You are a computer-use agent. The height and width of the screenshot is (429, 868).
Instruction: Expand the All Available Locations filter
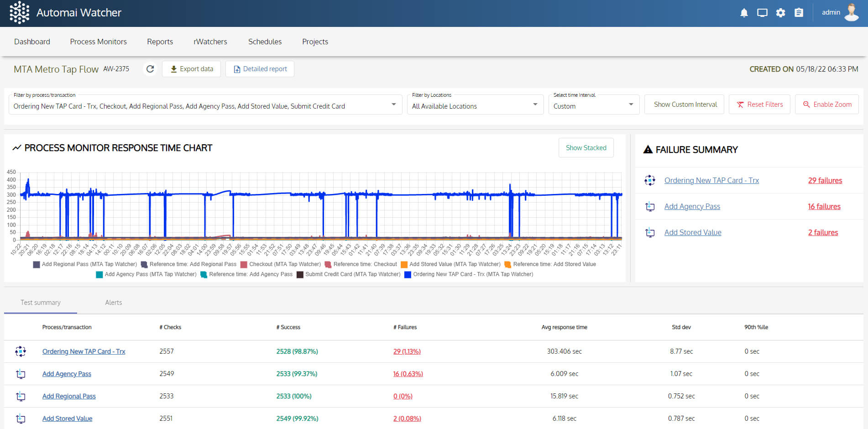coord(534,105)
